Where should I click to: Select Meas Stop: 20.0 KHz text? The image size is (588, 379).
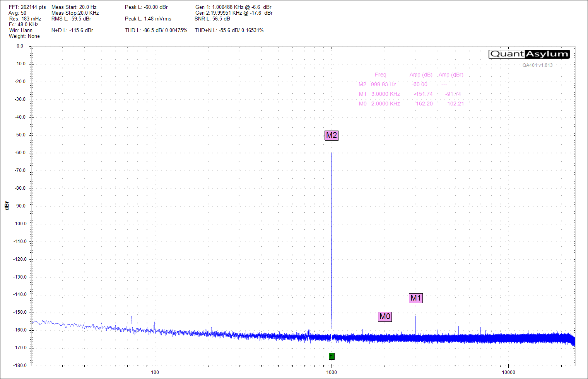[x=75, y=13]
